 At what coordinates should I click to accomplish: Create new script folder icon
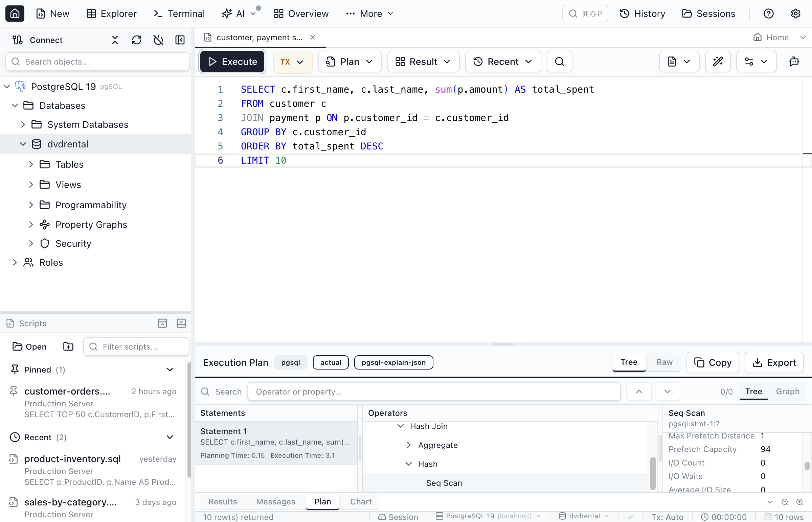tap(68, 347)
